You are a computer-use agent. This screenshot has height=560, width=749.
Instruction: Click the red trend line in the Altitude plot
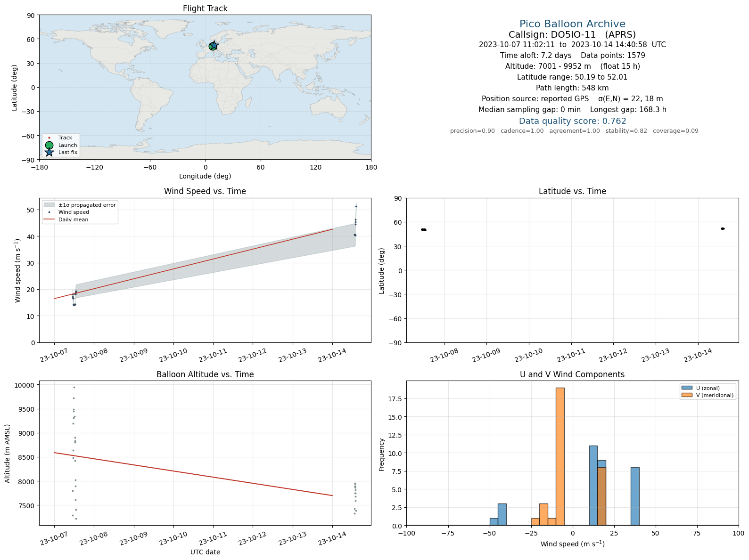193,474
